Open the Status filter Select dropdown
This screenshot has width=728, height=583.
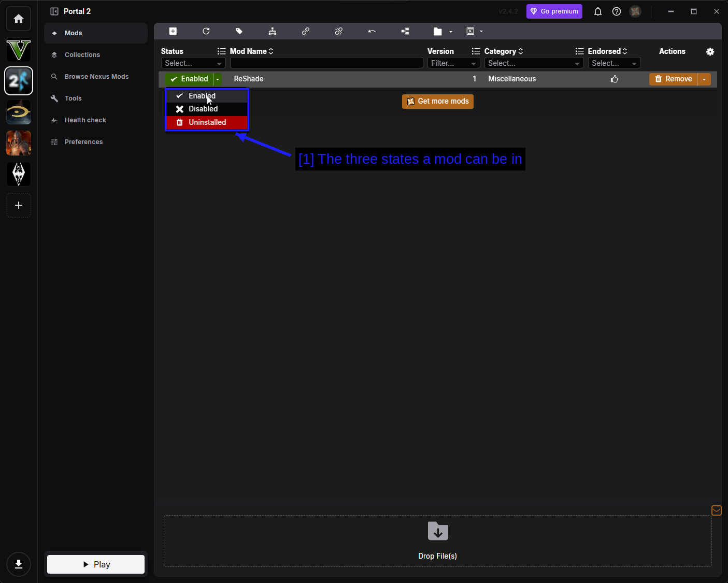(193, 63)
